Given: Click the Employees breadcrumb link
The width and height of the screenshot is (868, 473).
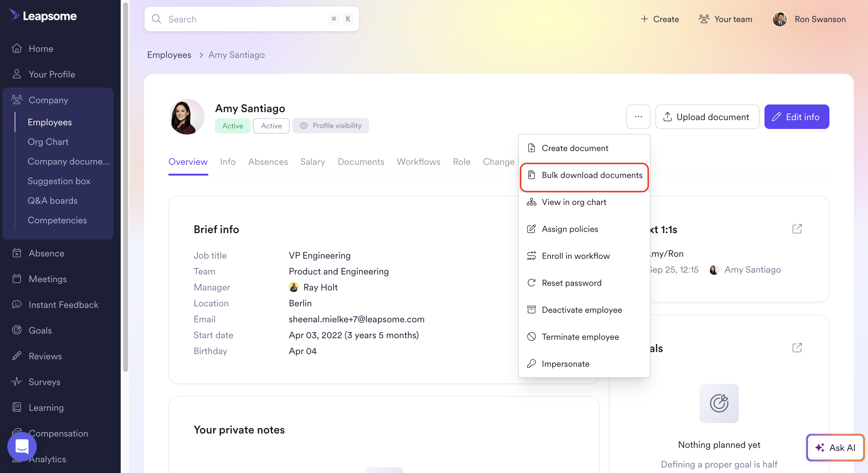Looking at the screenshot, I should pyautogui.click(x=169, y=55).
